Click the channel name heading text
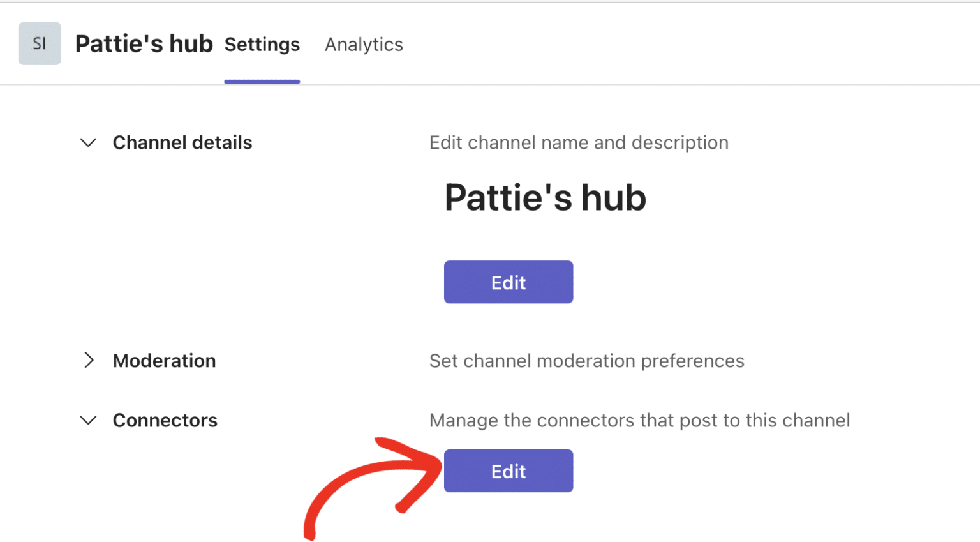980x542 pixels. (x=545, y=197)
